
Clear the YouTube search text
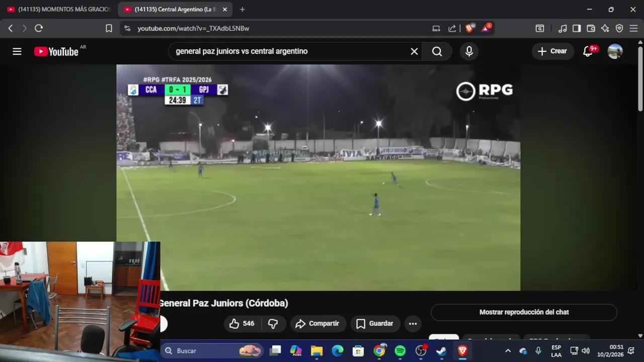[x=414, y=51]
